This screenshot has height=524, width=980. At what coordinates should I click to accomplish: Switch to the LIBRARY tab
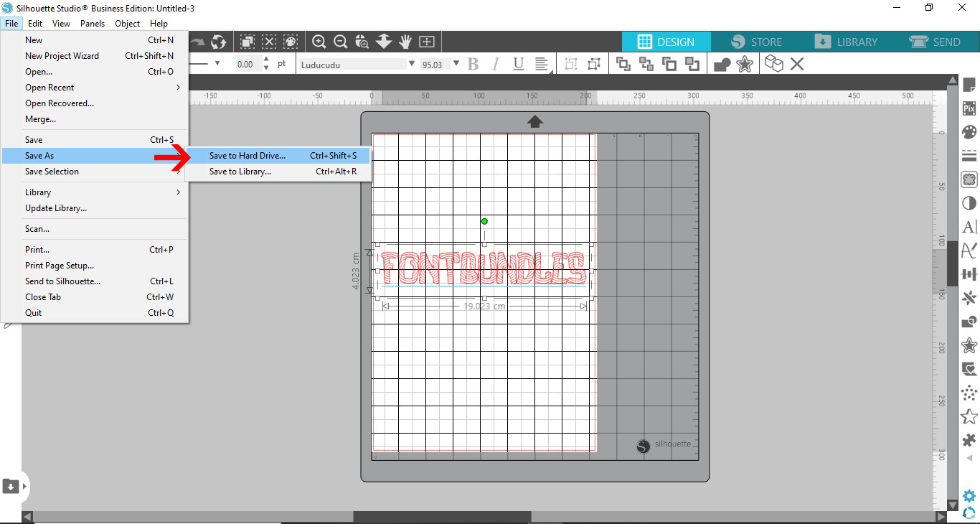[846, 42]
